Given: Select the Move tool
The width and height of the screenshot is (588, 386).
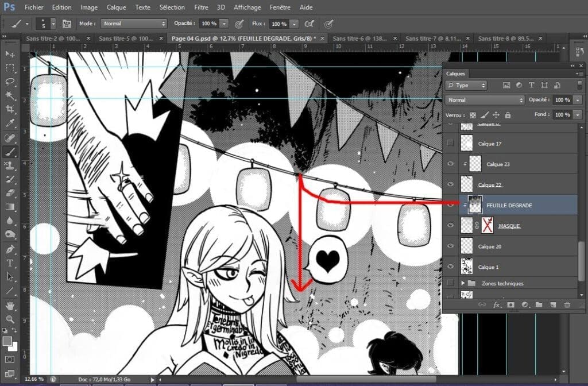Looking at the screenshot, I should pyautogui.click(x=10, y=54).
